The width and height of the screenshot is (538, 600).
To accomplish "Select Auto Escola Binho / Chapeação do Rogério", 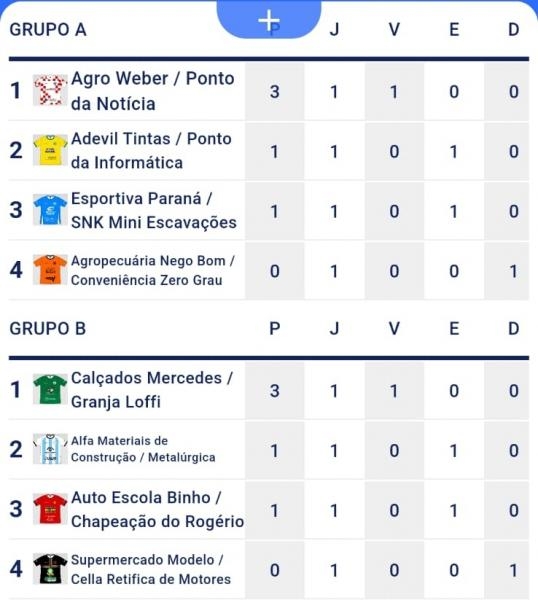I will point(157,510).
